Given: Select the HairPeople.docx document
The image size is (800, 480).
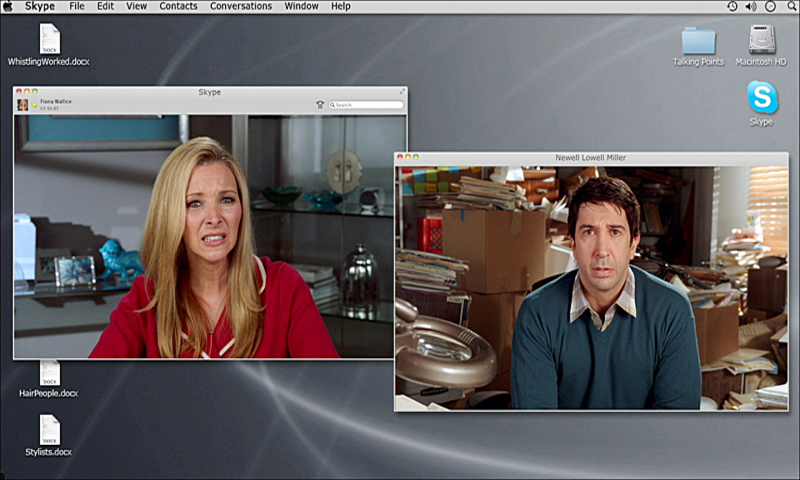Looking at the screenshot, I should click(x=49, y=373).
